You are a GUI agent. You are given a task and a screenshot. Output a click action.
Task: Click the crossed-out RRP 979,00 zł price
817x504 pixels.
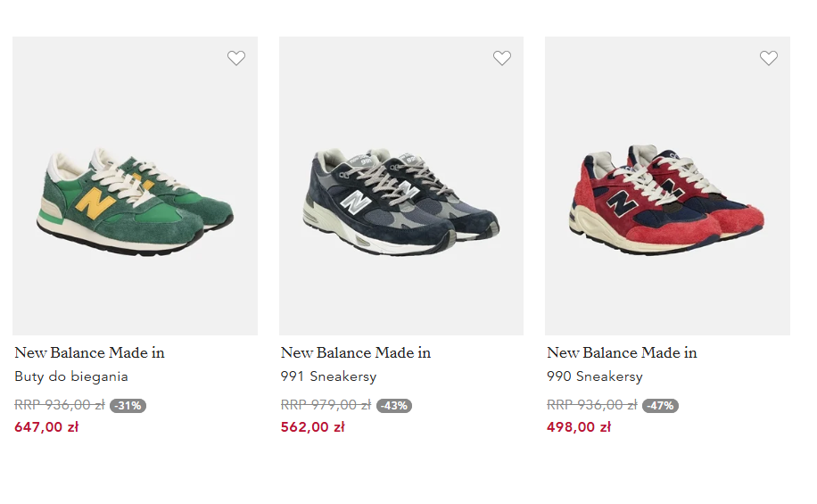[326, 405]
